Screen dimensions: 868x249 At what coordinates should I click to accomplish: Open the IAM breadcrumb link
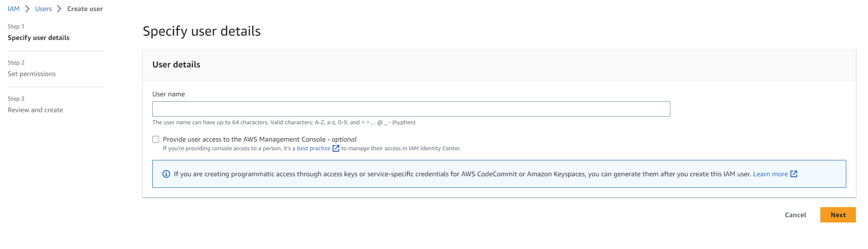[x=13, y=9]
